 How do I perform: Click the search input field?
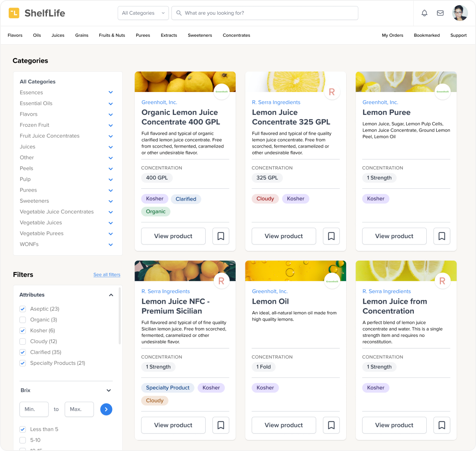[265, 13]
